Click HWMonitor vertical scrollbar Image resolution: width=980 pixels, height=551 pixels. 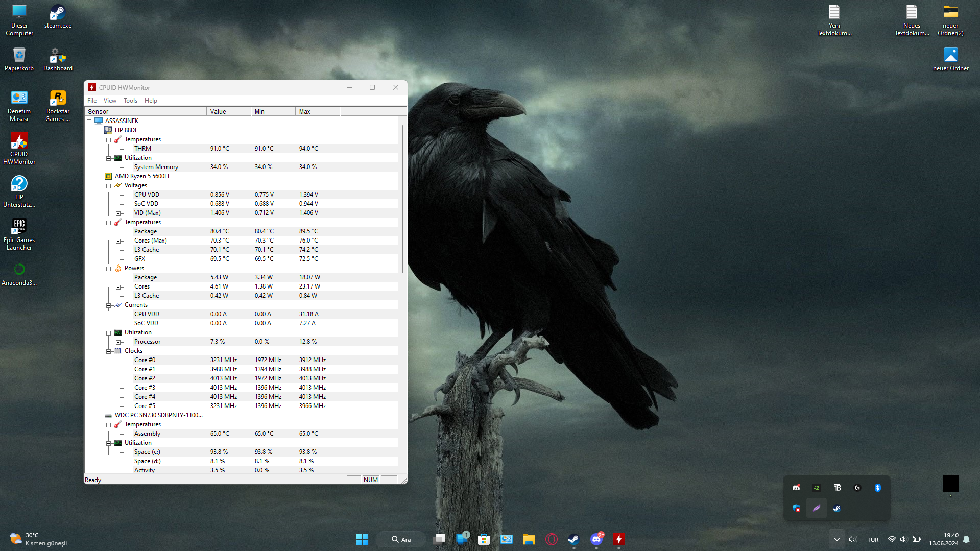tap(402, 199)
